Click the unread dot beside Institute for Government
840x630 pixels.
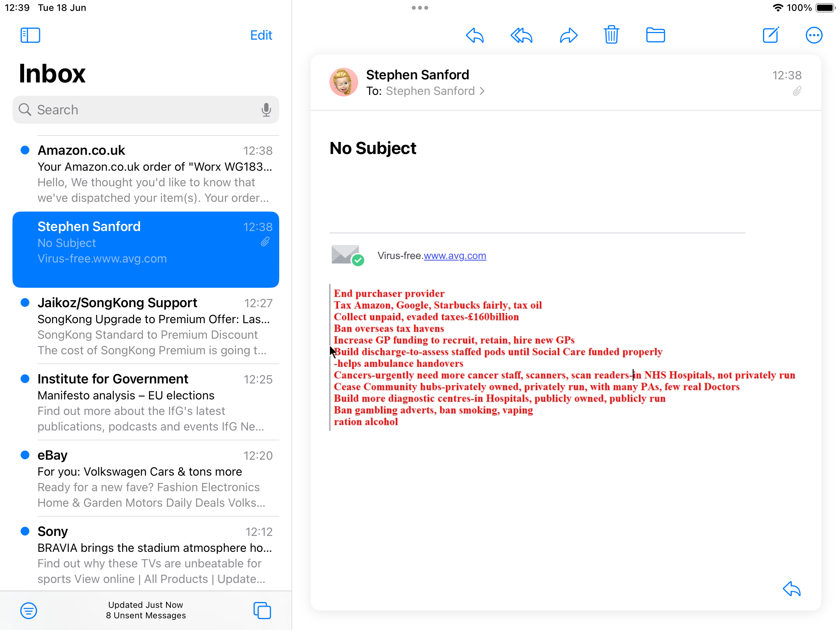click(25, 379)
